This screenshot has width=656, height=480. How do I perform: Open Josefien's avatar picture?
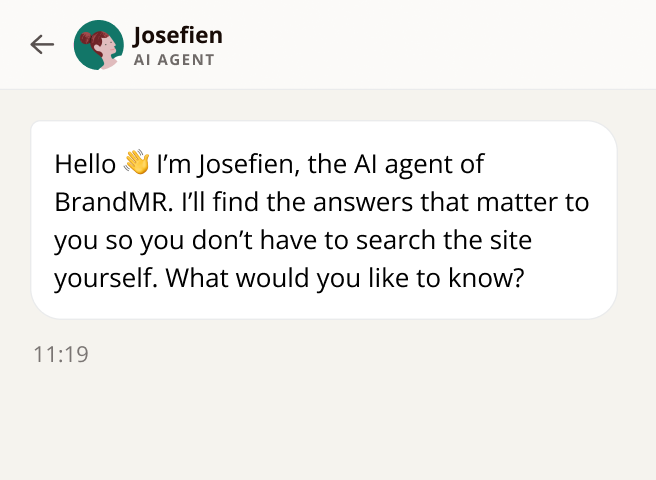(99, 45)
